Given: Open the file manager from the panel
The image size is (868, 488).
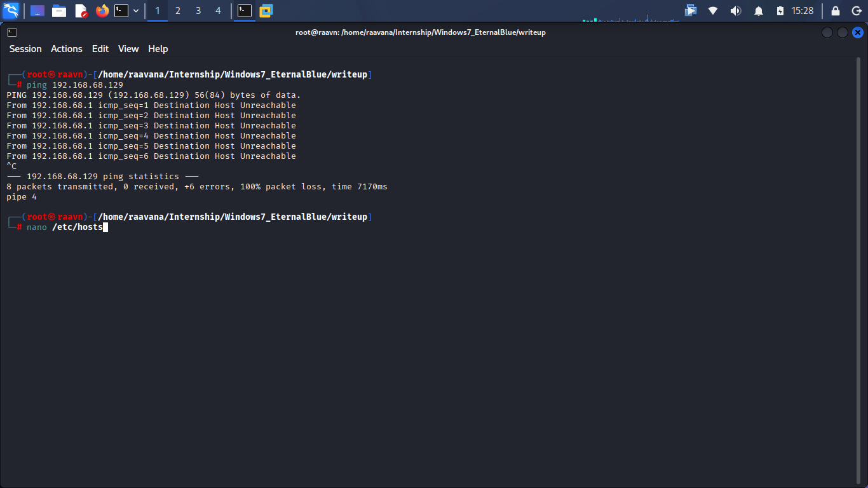Looking at the screenshot, I should click(x=59, y=11).
